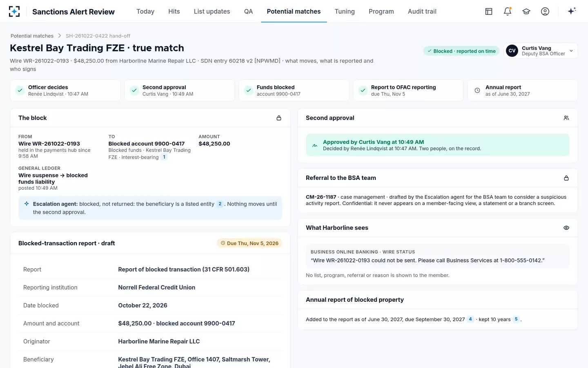Viewport: 588px width, 368px height.
Task: View the Audit trail tab
Action: tap(422, 11)
